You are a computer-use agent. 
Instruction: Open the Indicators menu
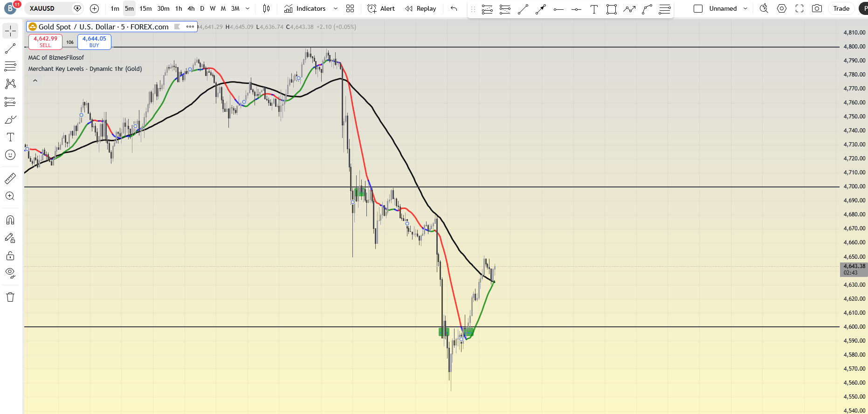[x=305, y=8]
